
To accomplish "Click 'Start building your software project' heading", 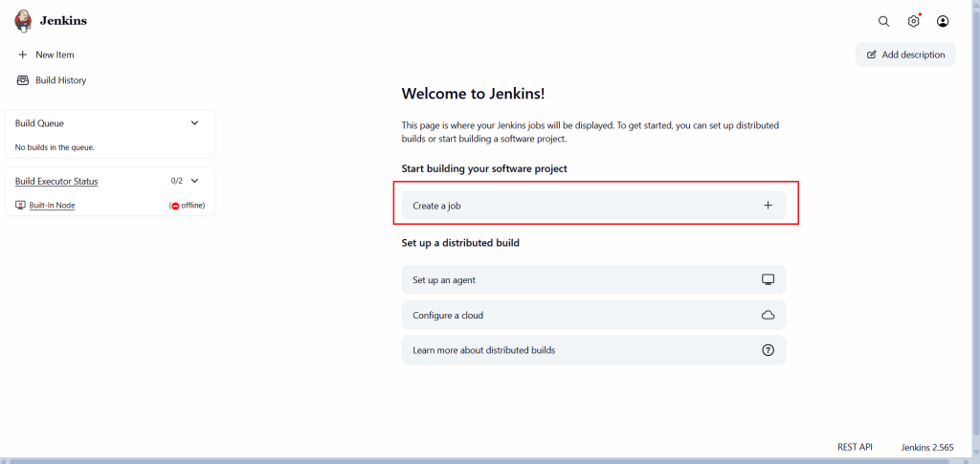I will click(x=484, y=168).
